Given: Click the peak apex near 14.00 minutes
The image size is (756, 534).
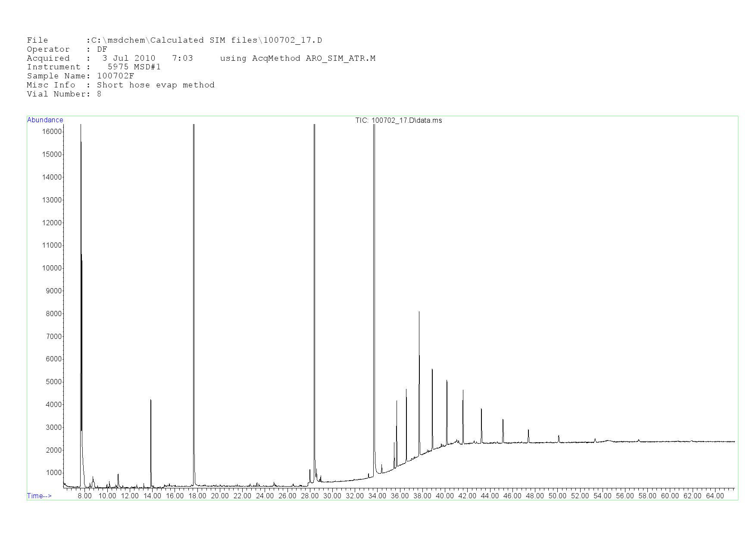Looking at the screenshot, I should (151, 400).
